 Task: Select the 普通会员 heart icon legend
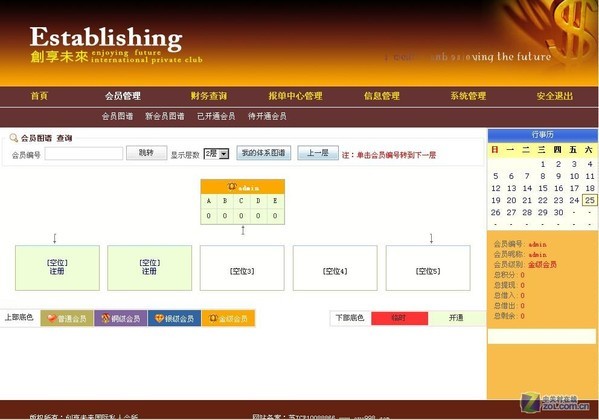click(x=52, y=318)
